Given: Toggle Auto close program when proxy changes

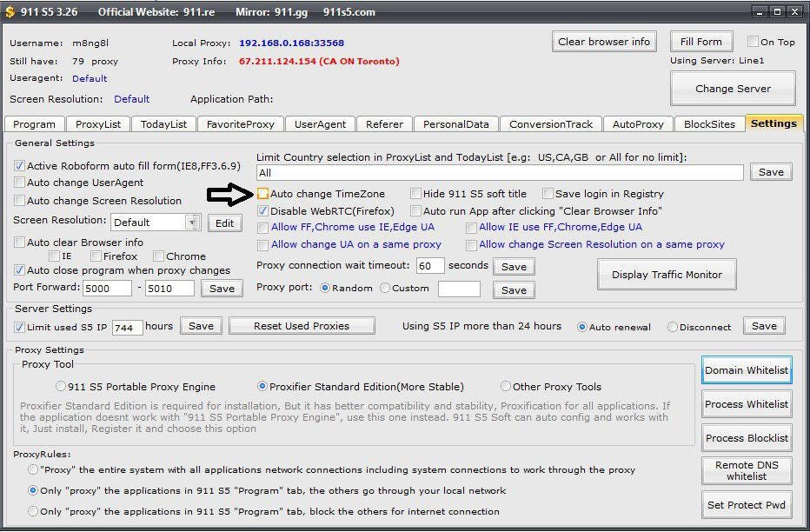Looking at the screenshot, I should coord(20,270).
